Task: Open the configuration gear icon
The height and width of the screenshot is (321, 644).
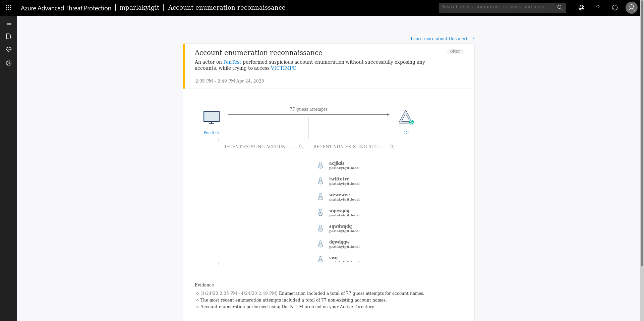Action: point(9,63)
